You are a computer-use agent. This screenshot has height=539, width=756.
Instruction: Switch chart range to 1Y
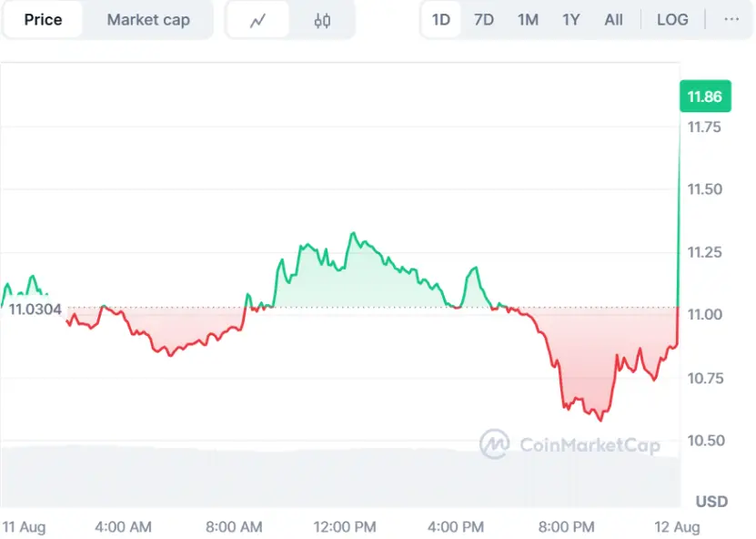[570, 19]
